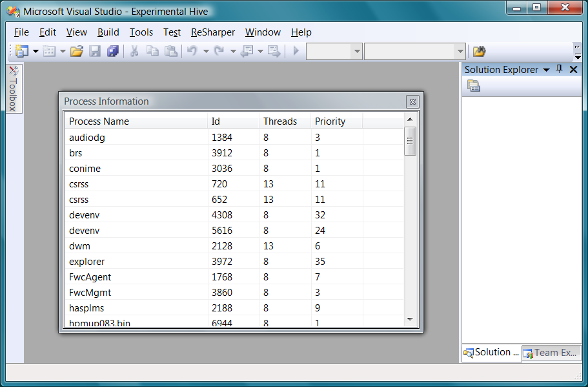Open the Window menu

point(263,32)
